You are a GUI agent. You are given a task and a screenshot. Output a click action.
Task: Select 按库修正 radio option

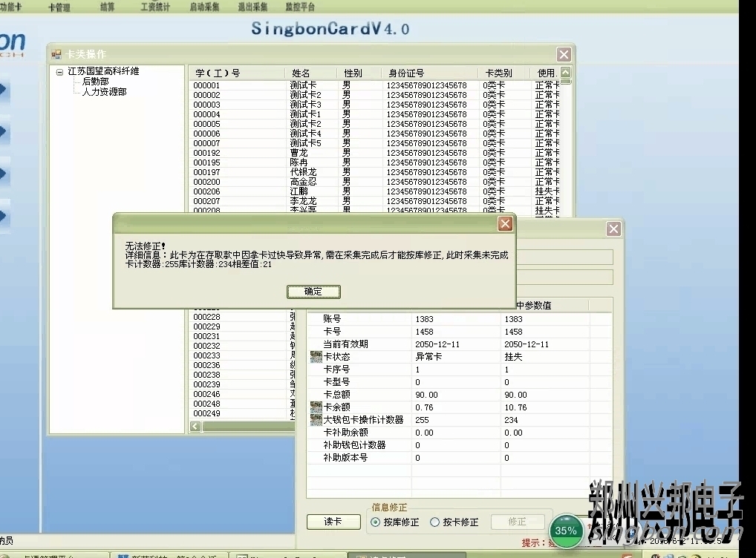(395, 522)
